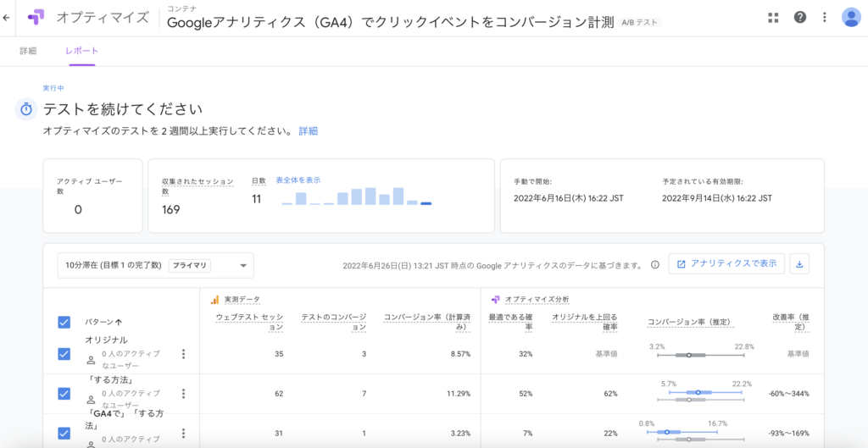
Task: Open the help question mark icon
Action: coord(799,17)
